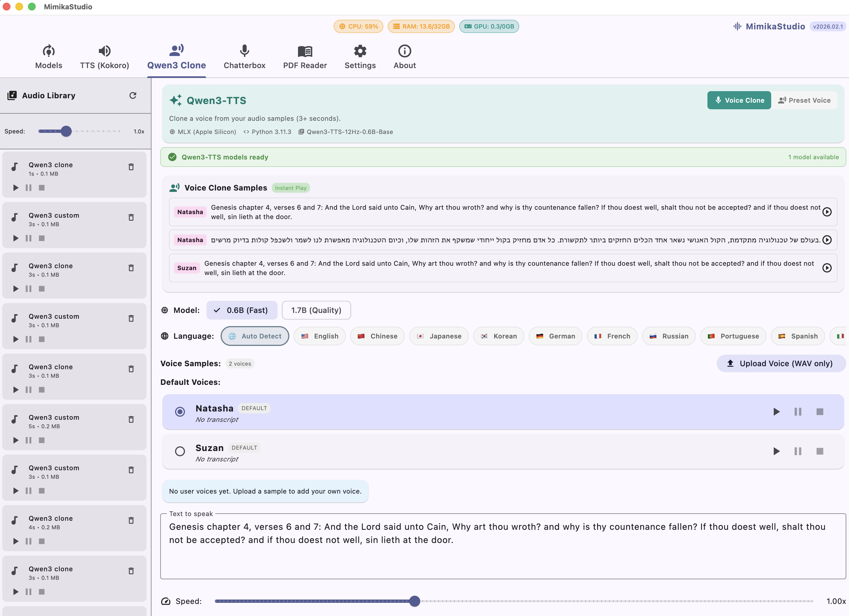Switch to the TTS (Kokoro) tab
The image size is (849, 616).
105,57
